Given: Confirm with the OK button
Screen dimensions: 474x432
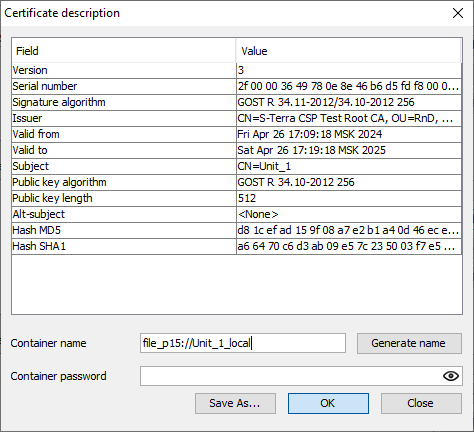Looking at the screenshot, I should click(328, 403).
